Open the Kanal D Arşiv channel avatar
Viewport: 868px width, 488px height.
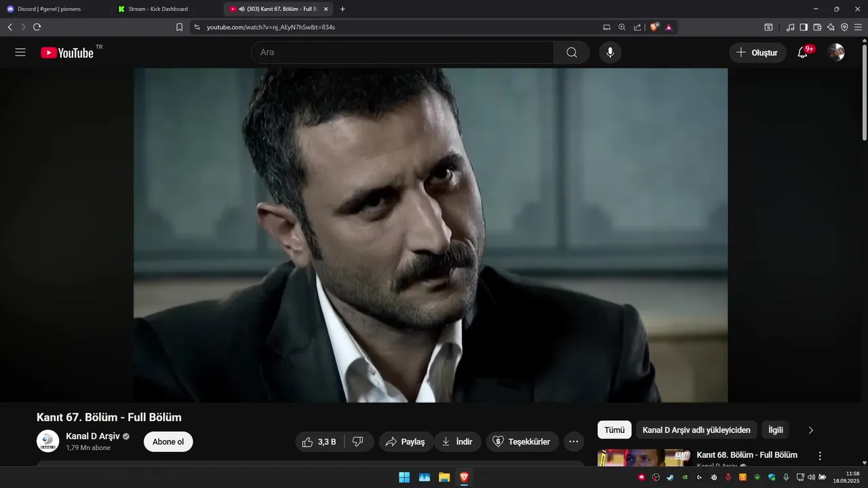point(48,441)
